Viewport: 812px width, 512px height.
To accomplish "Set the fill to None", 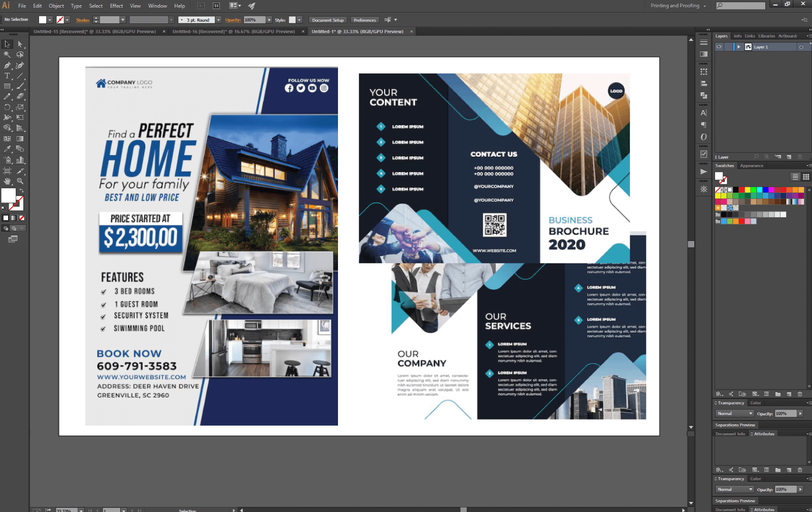I will 22,218.
